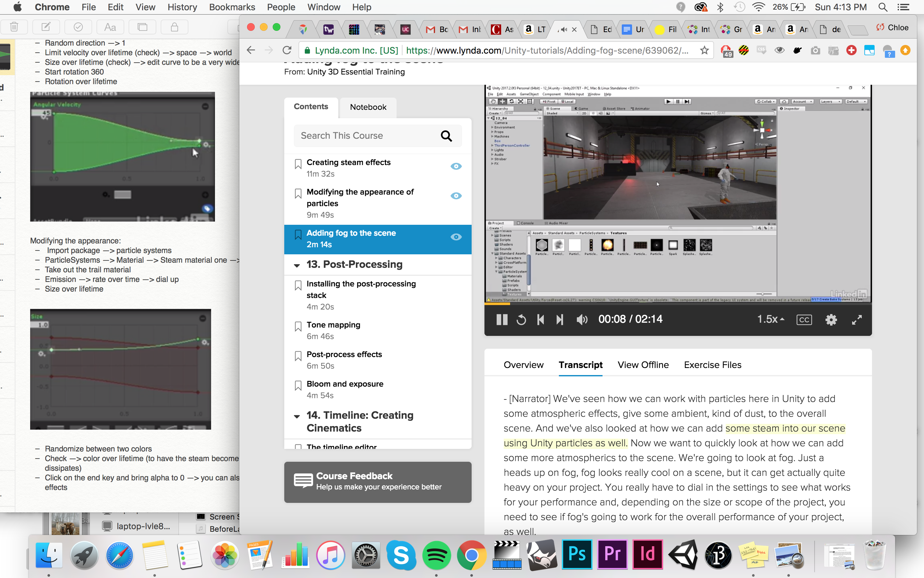This screenshot has height=578, width=924.
Task: Bookmark Bloom and exposure video
Action: tap(298, 385)
